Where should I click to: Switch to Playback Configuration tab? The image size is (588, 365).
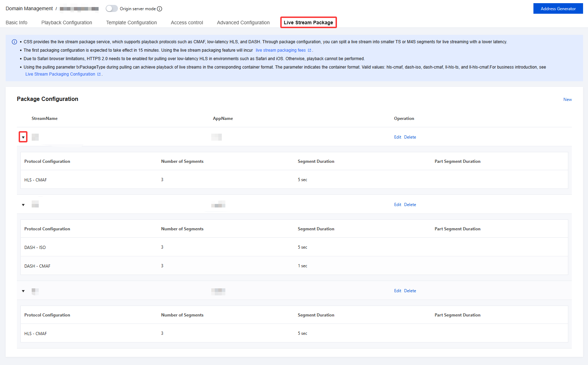point(67,23)
